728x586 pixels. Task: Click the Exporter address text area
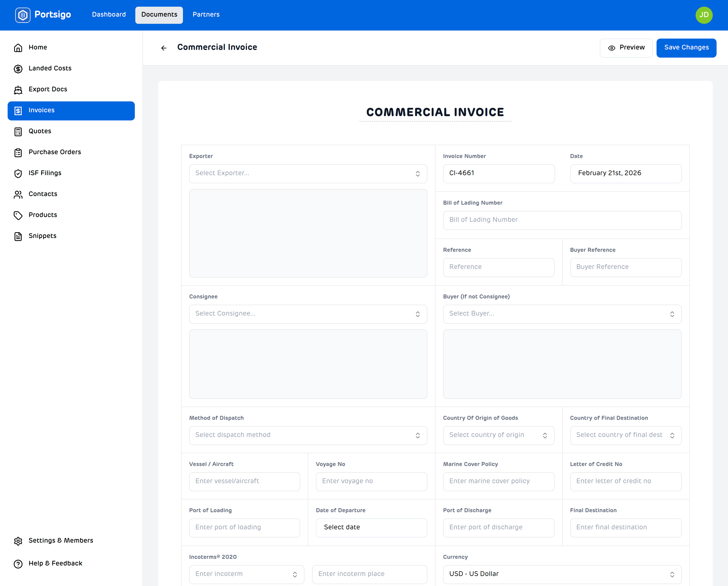tap(308, 233)
